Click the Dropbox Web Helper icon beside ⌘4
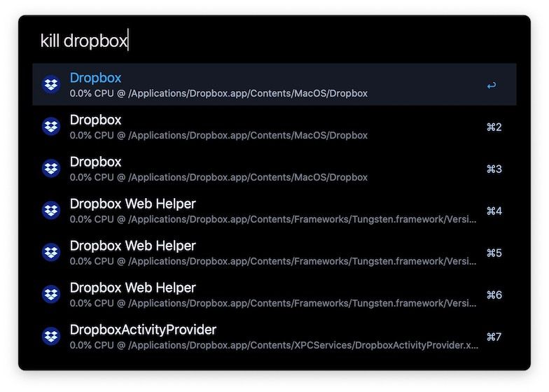This screenshot has height=392, width=549. (51, 210)
